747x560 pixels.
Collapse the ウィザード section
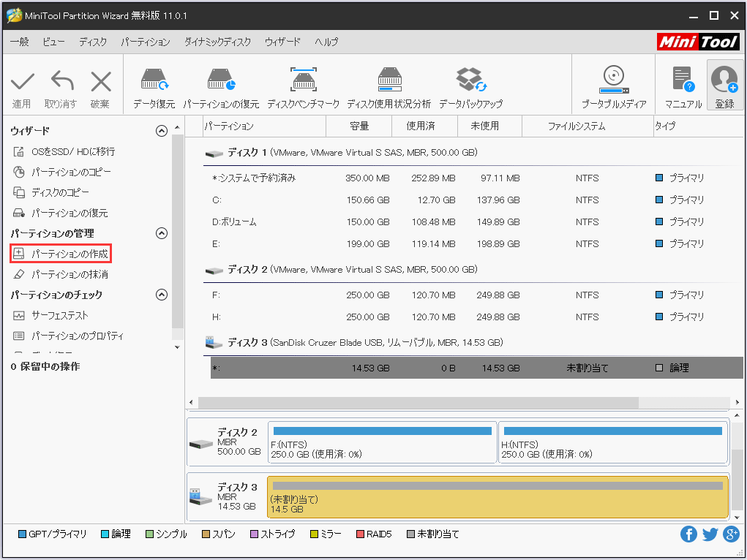[x=162, y=131]
